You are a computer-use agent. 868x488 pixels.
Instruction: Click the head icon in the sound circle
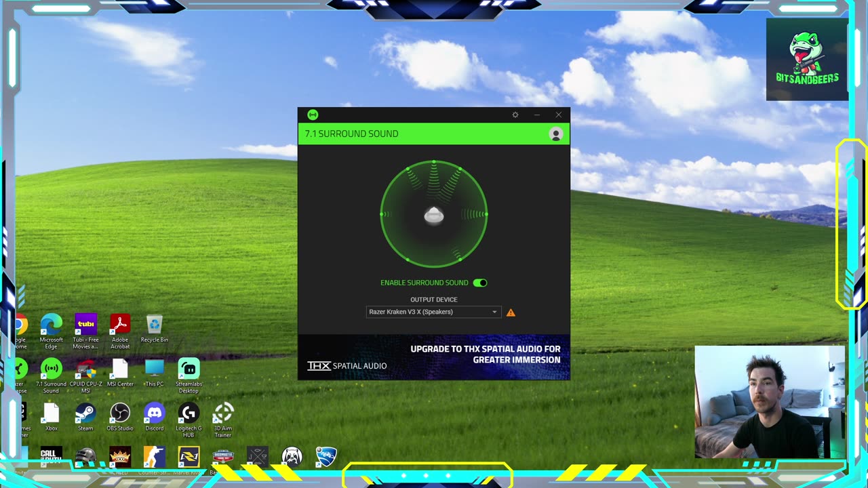[x=434, y=216]
